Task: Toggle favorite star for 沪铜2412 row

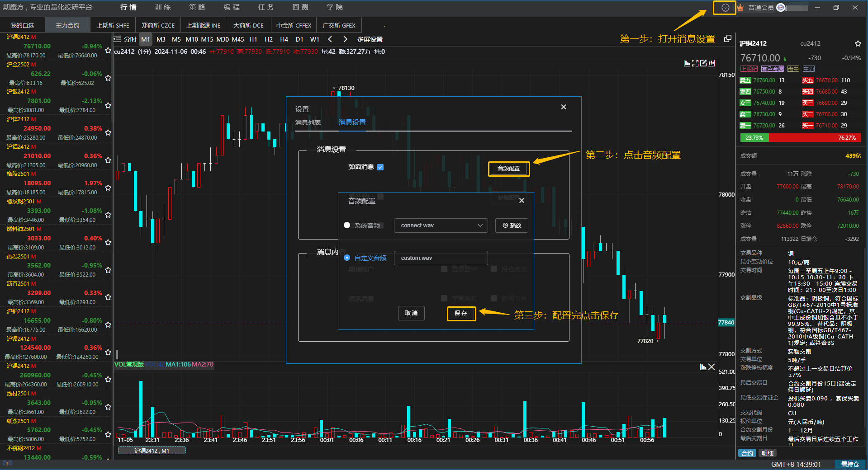Action: pyautogui.click(x=108, y=51)
